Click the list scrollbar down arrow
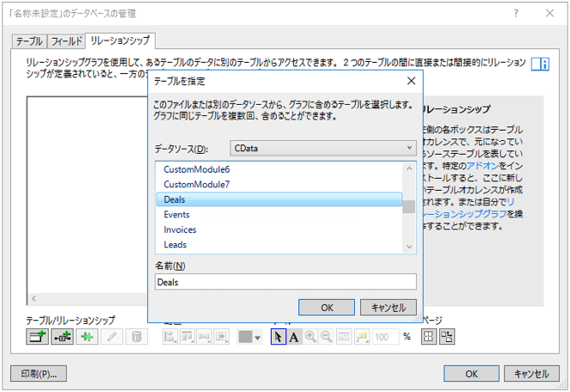Image resolution: width=570 pixels, height=392 pixels. 409,247
